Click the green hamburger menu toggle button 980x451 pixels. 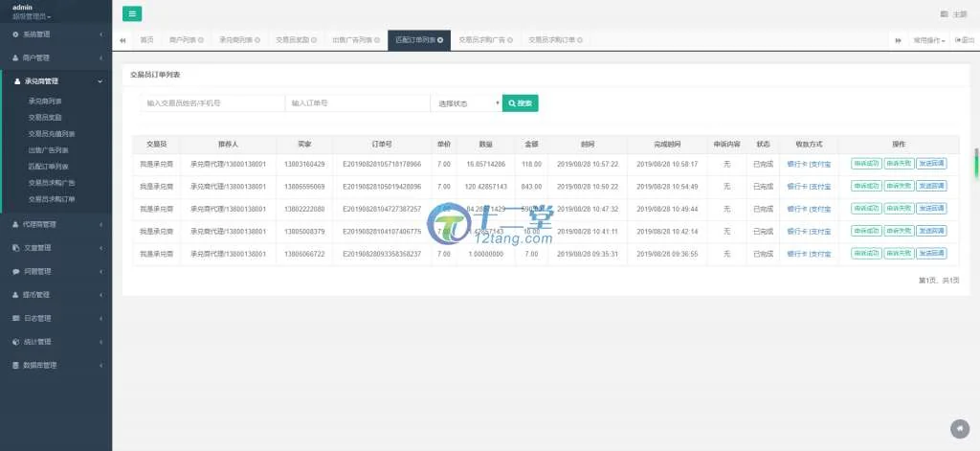(x=132, y=13)
